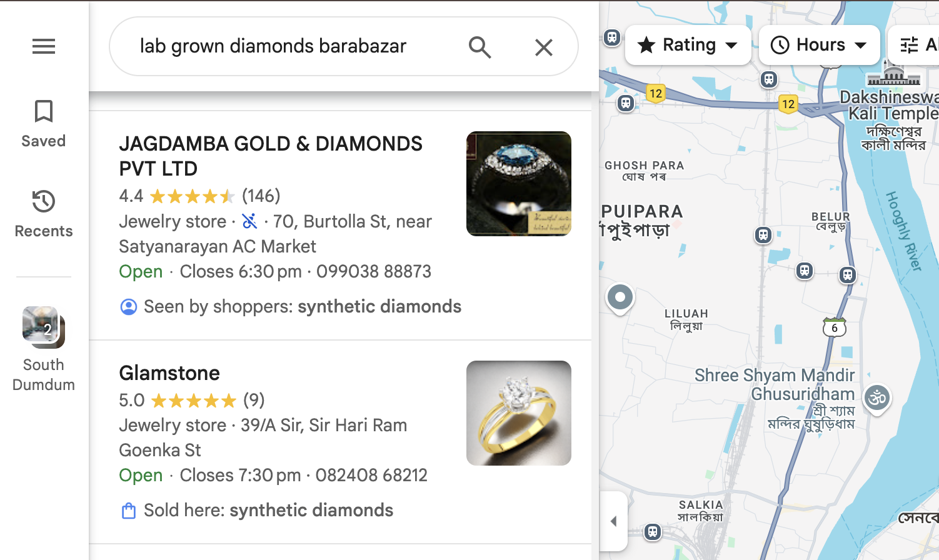Viewport: 939px width, 560px height.
Task: Open the Glamstone listing
Action: click(169, 373)
